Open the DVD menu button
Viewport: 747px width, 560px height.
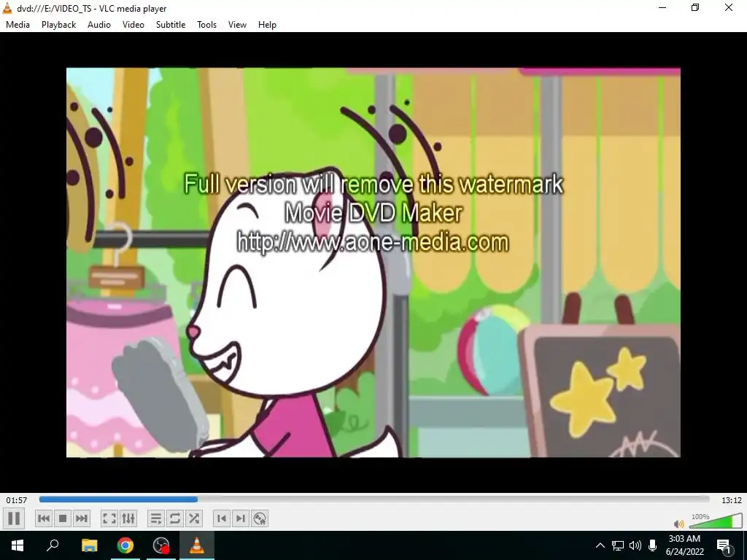tap(260, 518)
